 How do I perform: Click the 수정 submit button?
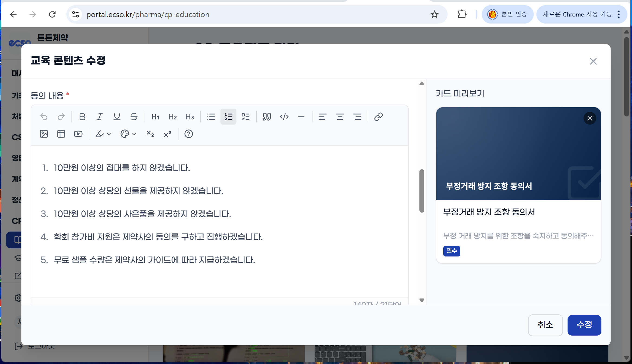point(584,325)
